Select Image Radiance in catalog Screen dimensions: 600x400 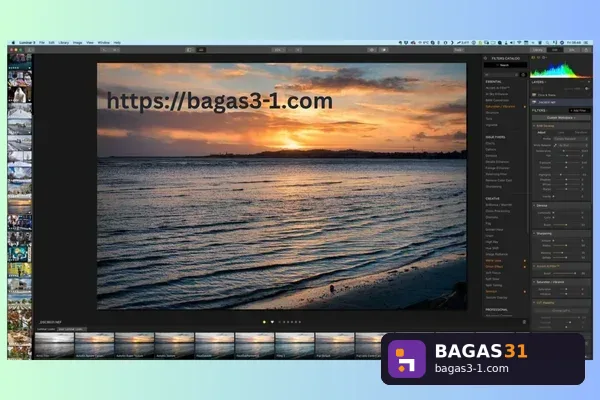[496, 254]
